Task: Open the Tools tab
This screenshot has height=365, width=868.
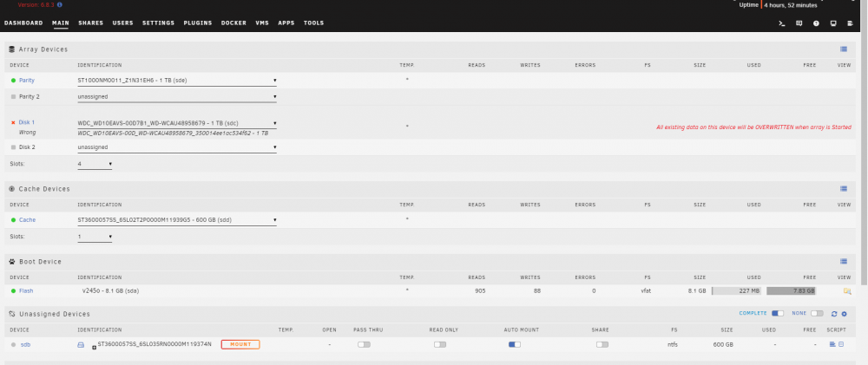Action: point(314,23)
